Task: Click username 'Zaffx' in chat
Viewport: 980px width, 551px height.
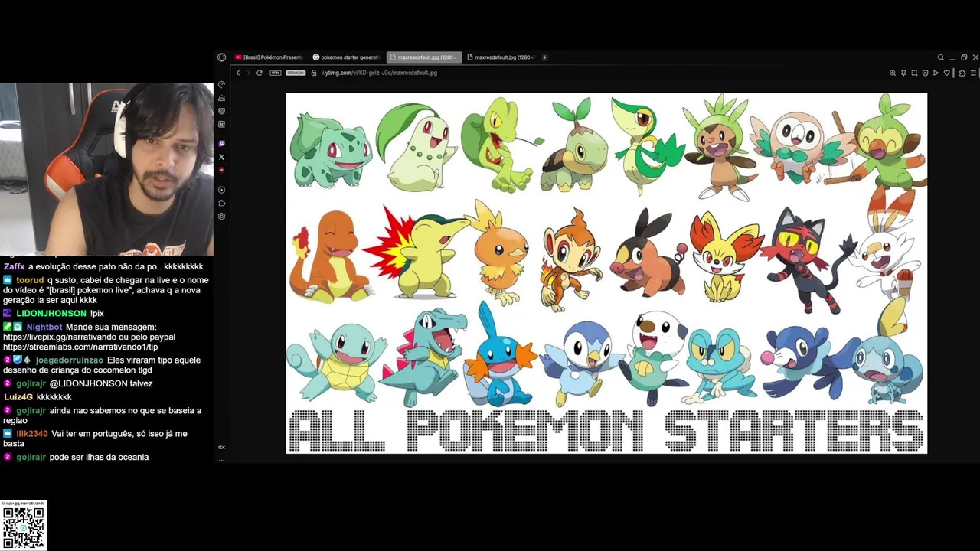Action: [x=14, y=266]
